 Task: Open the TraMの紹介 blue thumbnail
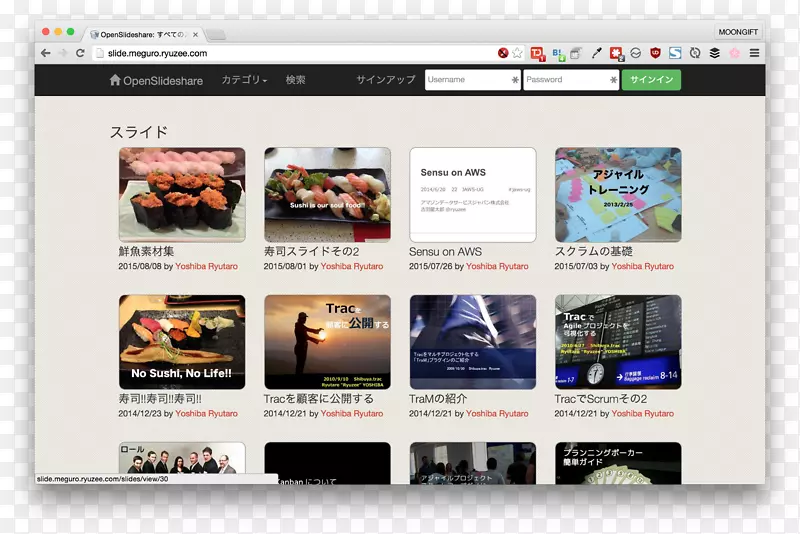(473, 342)
